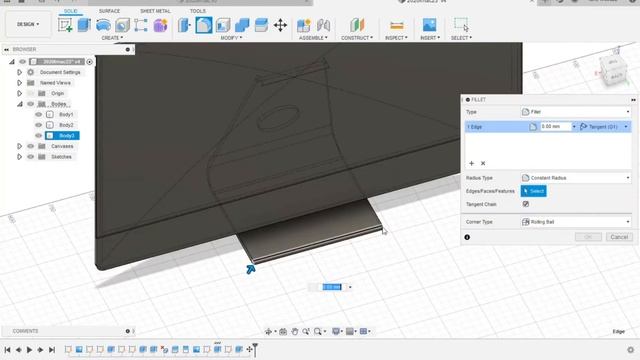Screen dimensions: 640x360
Task: Switch to the TOOLS tab
Action: click(x=198, y=11)
